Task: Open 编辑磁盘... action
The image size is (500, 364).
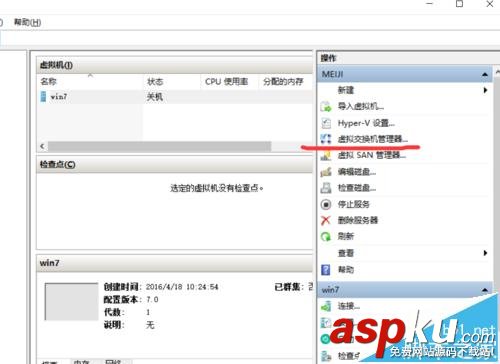Action: pos(357,172)
